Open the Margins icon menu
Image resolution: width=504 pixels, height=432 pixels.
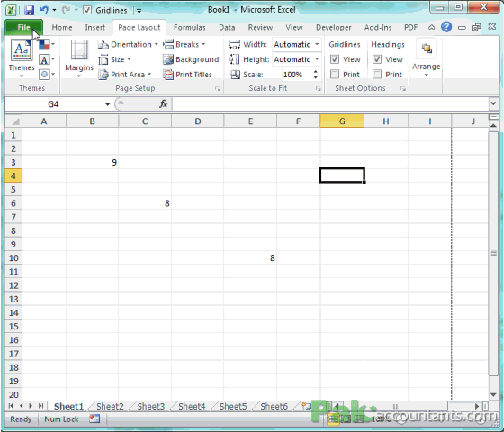pyautogui.click(x=79, y=50)
